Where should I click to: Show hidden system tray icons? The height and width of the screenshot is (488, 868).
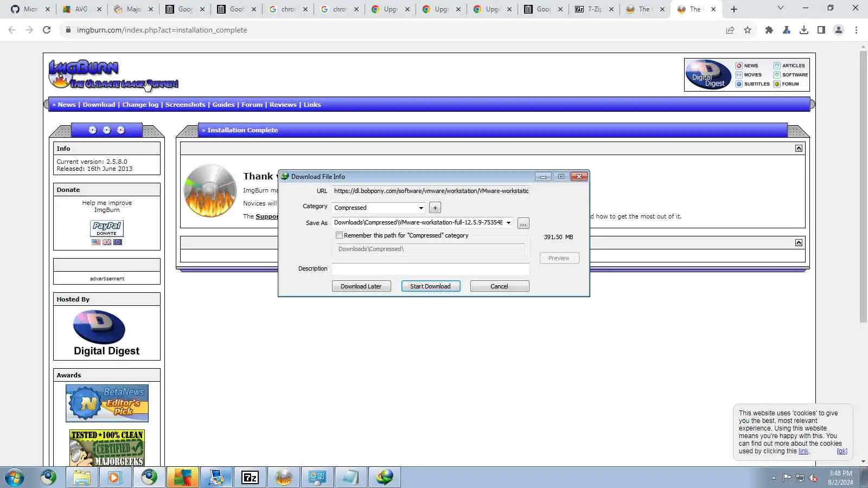774,478
